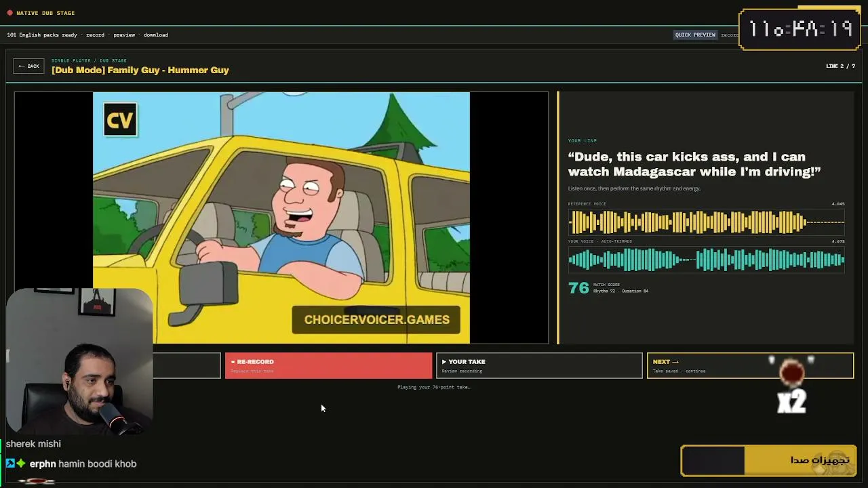This screenshot has width=868, height=488.
Task: Click the match score number "76"
Action: point(578,287)
